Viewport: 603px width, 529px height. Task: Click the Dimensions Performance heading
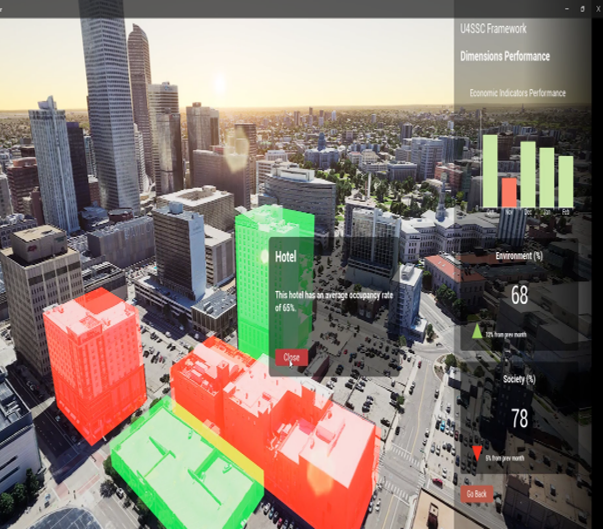tap(503, 57)
